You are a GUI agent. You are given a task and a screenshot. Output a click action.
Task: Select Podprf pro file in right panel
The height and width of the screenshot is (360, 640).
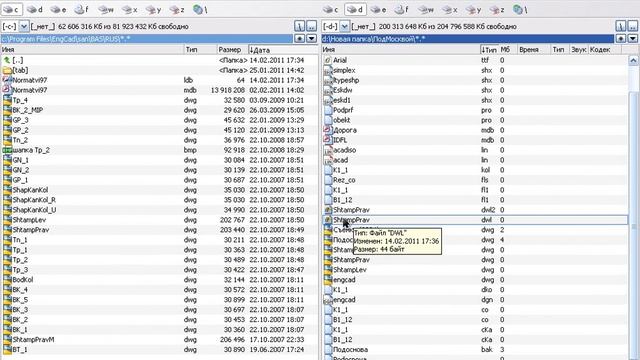tap(475, 110)
